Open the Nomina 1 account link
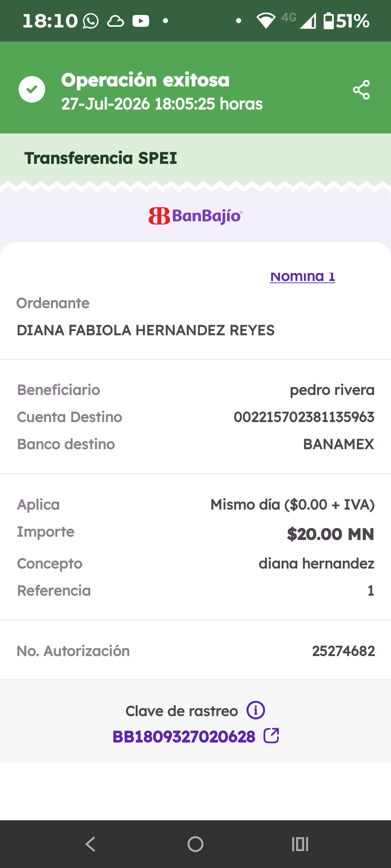Image resolution: width=391 pixels, height=868 pixels. click(x=302, y=276)
